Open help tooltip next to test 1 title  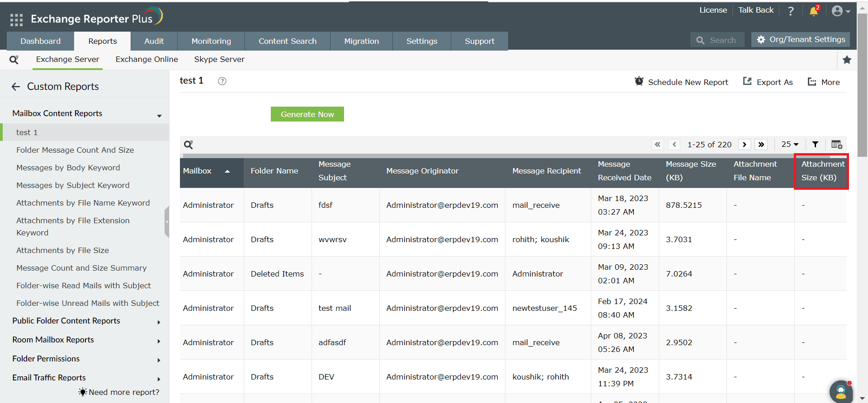pos(222,81)
